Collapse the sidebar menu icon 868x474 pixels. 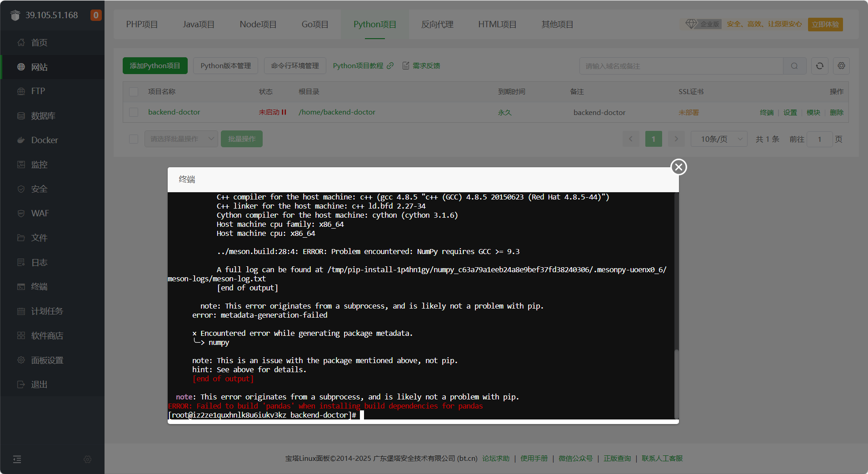tap(17, 459)
